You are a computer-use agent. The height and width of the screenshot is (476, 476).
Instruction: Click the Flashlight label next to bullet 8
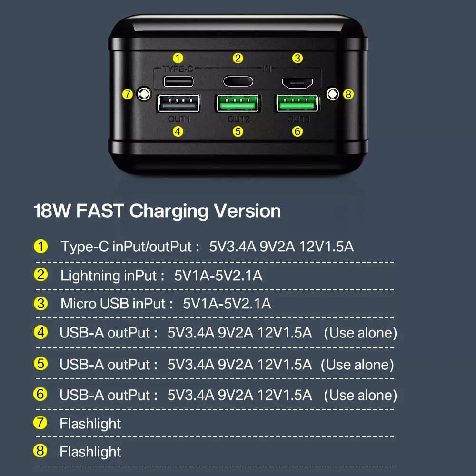point(90,452)
